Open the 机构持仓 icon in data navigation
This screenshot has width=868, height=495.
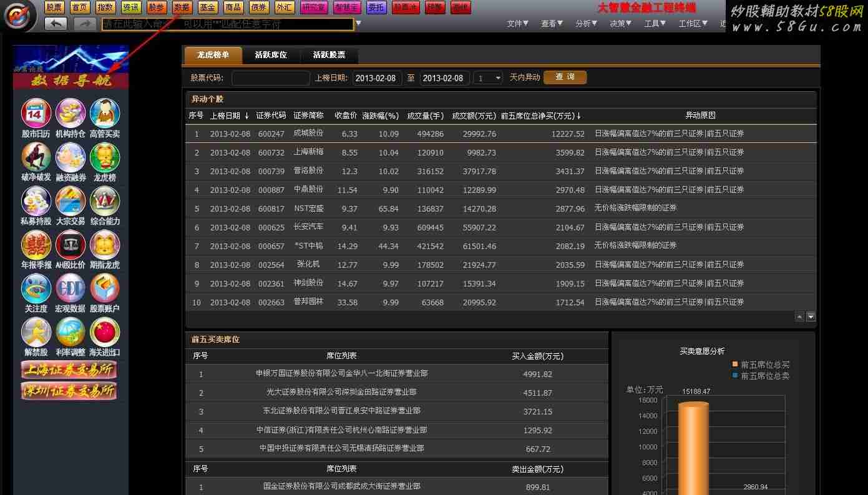(71, 114)
